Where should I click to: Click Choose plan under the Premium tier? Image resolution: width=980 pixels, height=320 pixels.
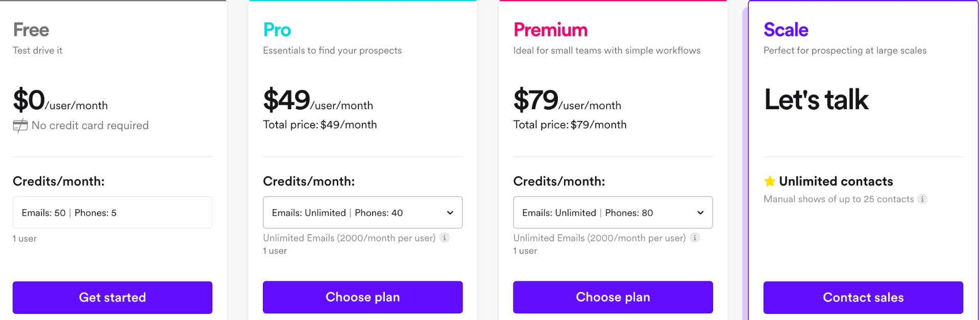pyautogui.click(x=612, y=297)
